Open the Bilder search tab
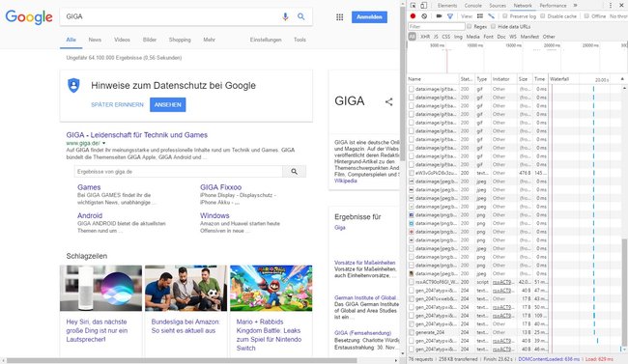The height and width of the screenshot is (364, 628). click(150, 40)
